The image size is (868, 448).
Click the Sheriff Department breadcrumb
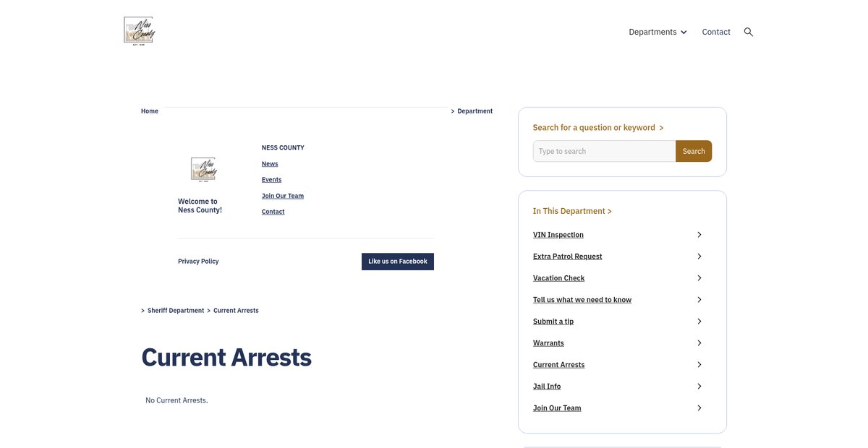click(x=176, y=311)
